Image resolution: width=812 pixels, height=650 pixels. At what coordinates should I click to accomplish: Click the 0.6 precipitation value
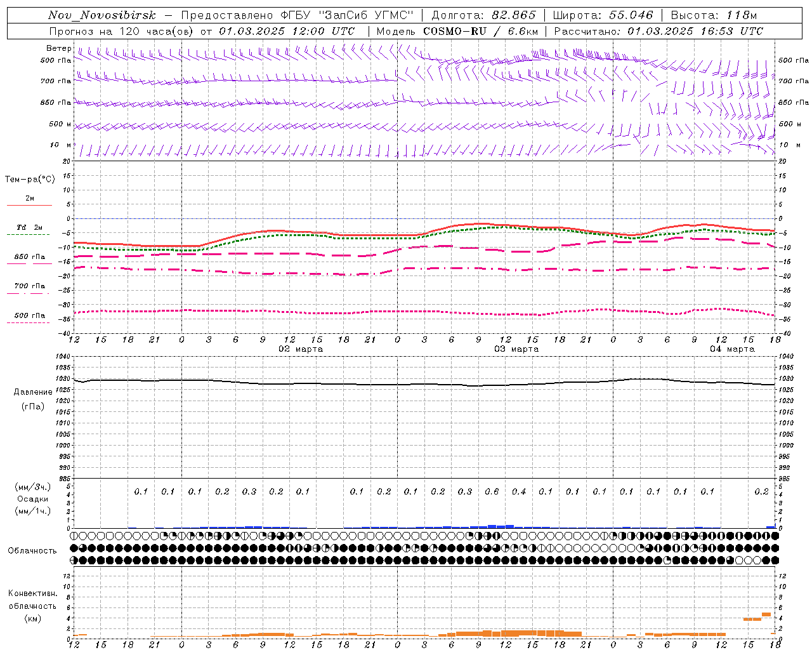492,491
